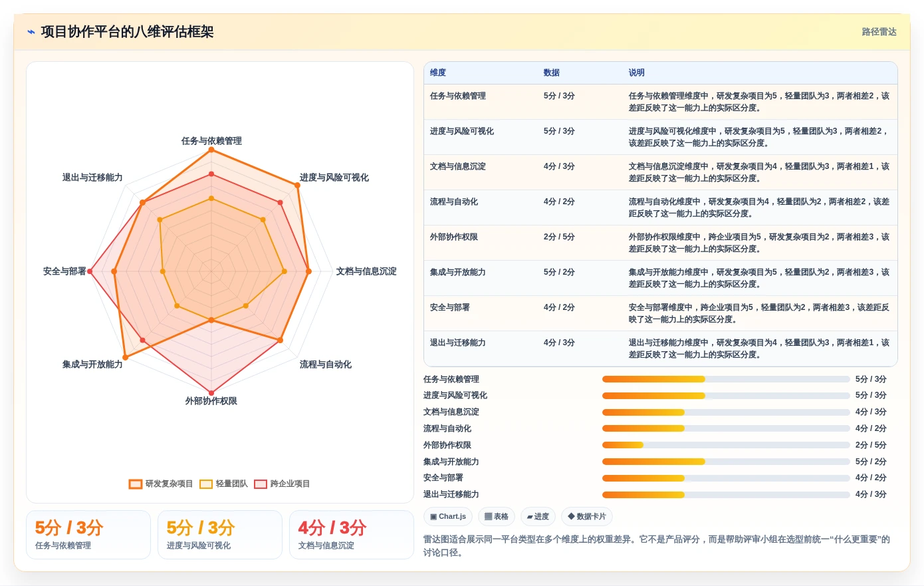Click the 任务与依赖管理 progress bar

[726, 379]
